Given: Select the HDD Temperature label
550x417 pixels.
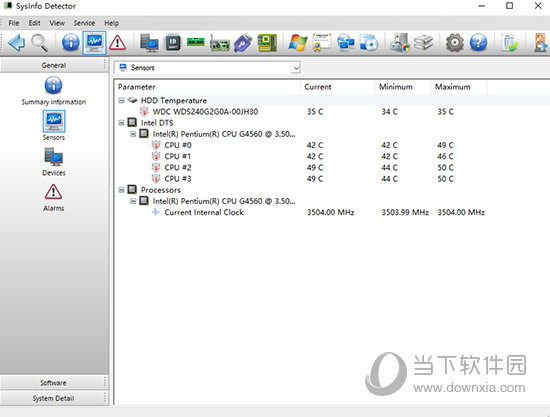Looking at the screenshot, I should pos(174,100).
